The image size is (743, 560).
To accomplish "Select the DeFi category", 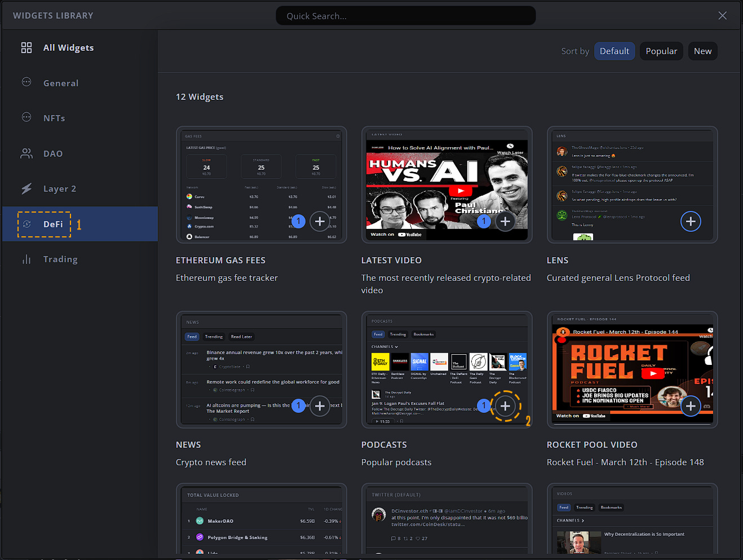I will pos(80,224).
